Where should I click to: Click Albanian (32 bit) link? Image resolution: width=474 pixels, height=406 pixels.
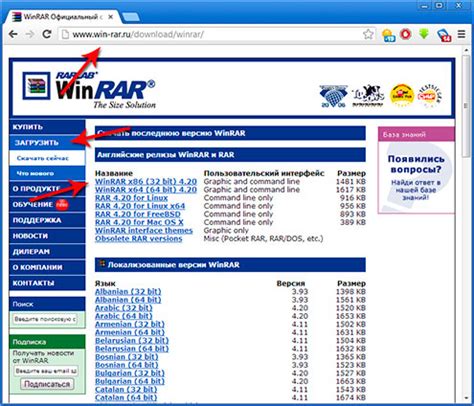point(128,292)
